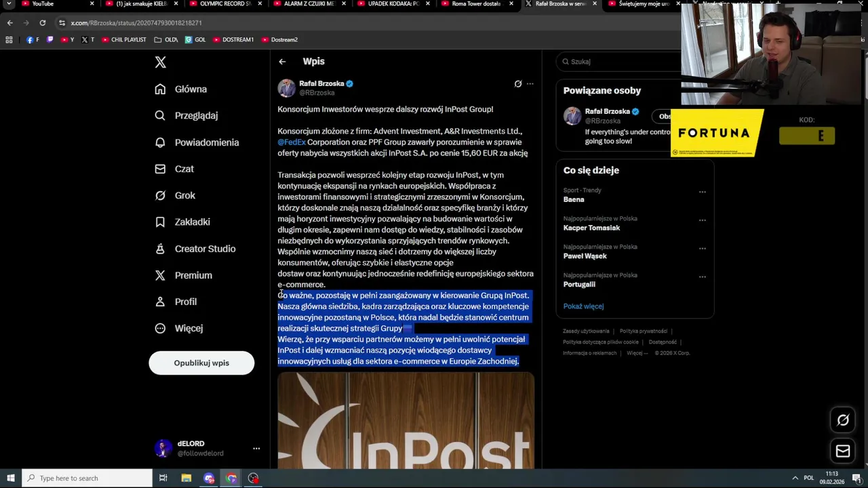The width and height of the screenshot is (868, 488).
Task: Click the Opublikuj wpis button
Action: click(201, 363)
